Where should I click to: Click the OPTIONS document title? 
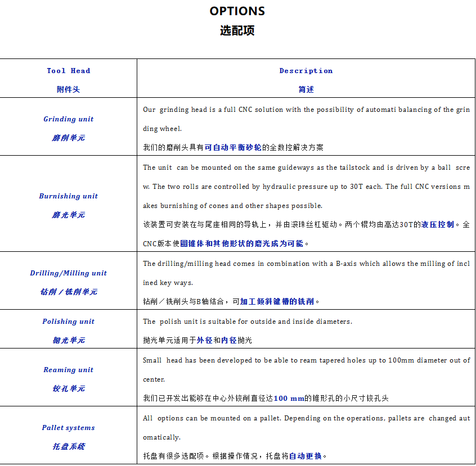[x=237, y=11]
